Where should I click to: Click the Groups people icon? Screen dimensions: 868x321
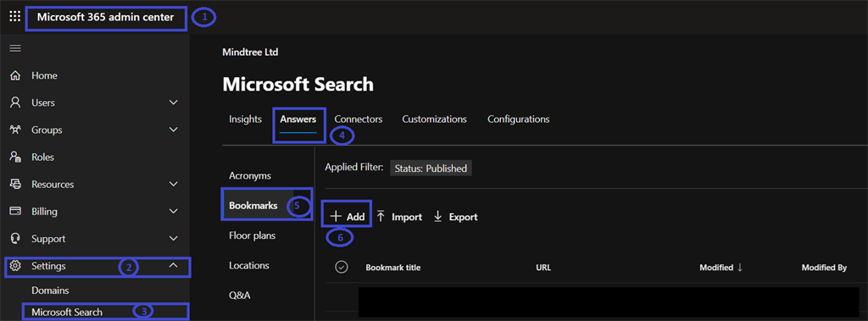click(x=15, y=130)
